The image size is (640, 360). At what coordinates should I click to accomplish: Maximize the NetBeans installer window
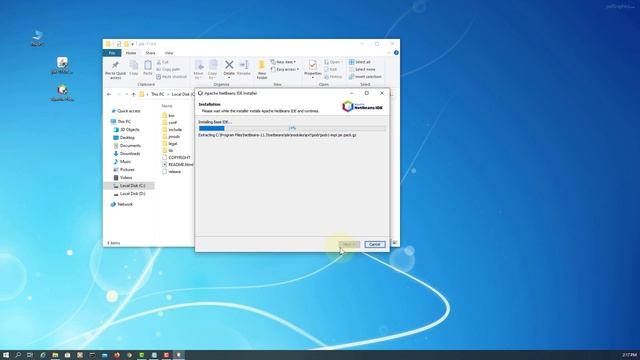367,93
